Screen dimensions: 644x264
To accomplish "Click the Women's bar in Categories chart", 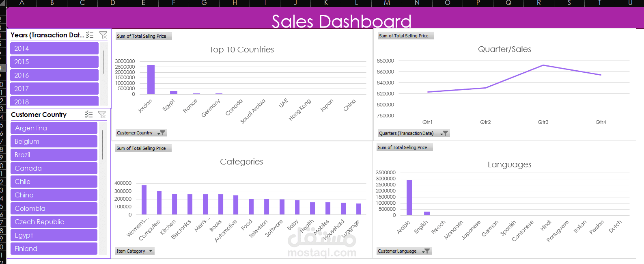I will coord(144,200).
